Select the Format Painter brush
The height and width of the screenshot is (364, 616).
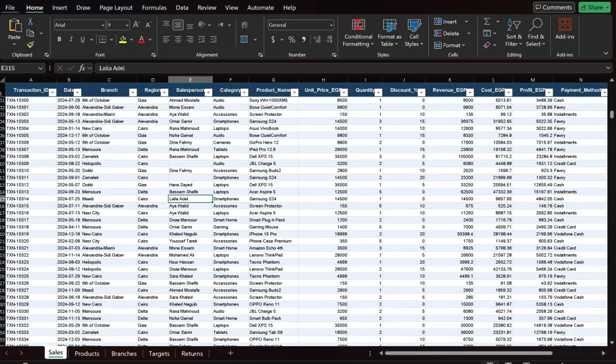point(30,45)
